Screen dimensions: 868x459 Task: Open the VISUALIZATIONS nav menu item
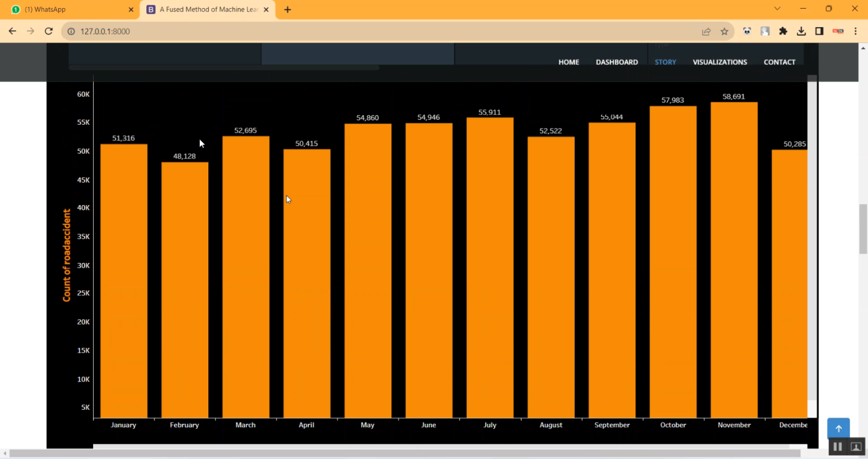[719, 62]
